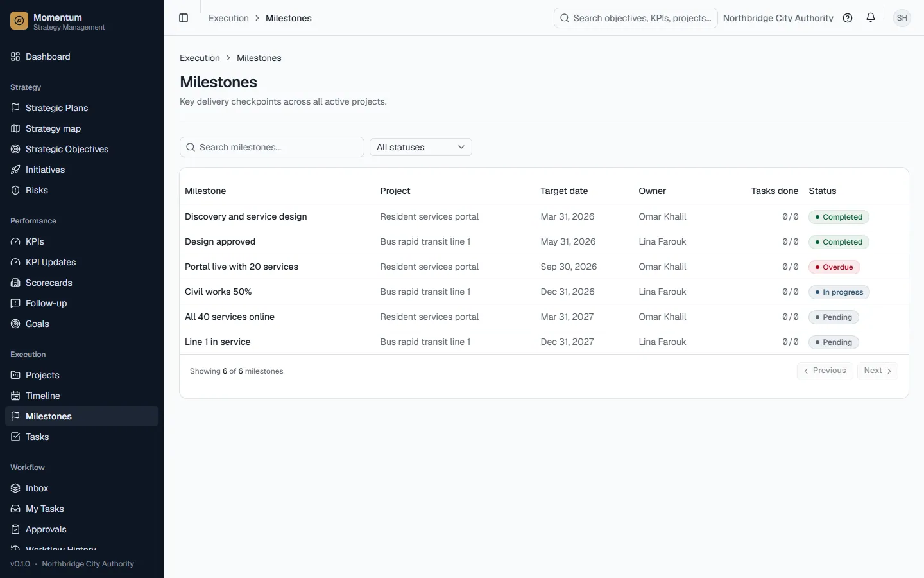Select the Line 1 in service milestone
The width and height of the screenshot is (924, 578).
[218, 342]
